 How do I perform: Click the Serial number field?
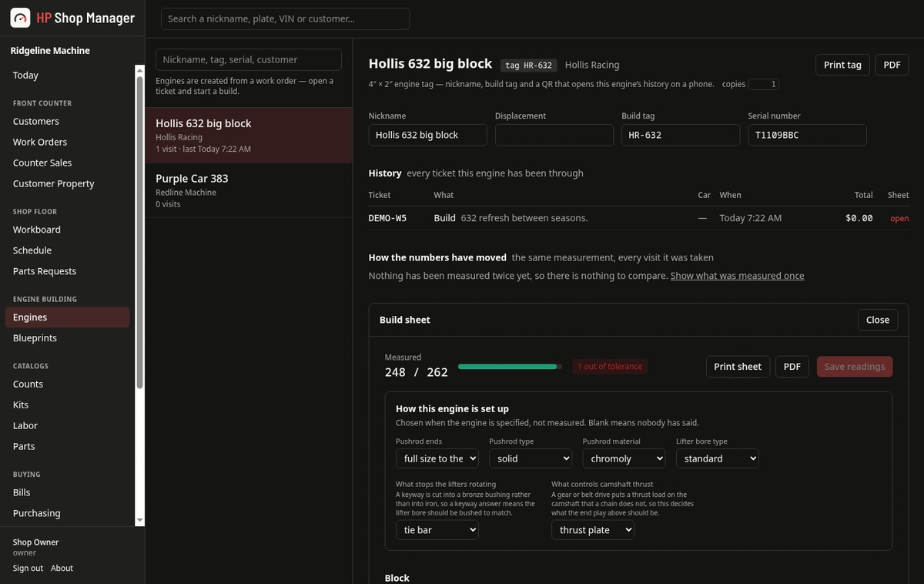coord(807,135)
